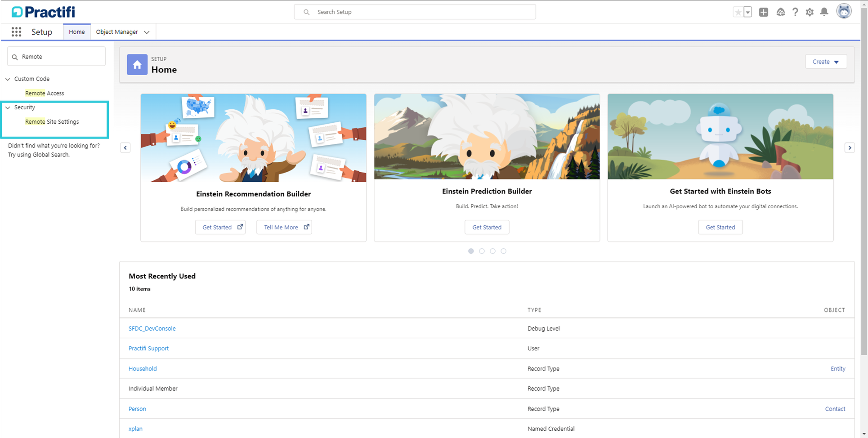Click the Favorites star icon
The height and width of the screenshot is (438, 868).
tap(738, 12)
